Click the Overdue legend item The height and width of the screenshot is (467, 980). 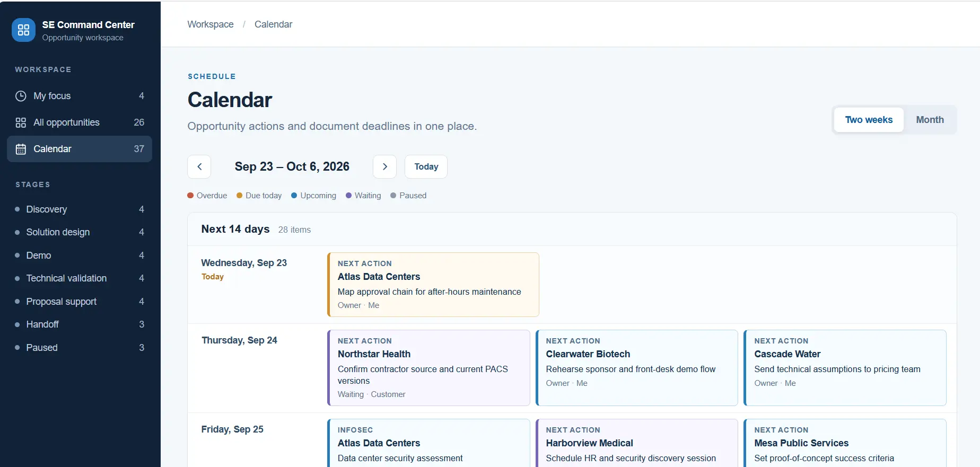click(x=207, y=196)
